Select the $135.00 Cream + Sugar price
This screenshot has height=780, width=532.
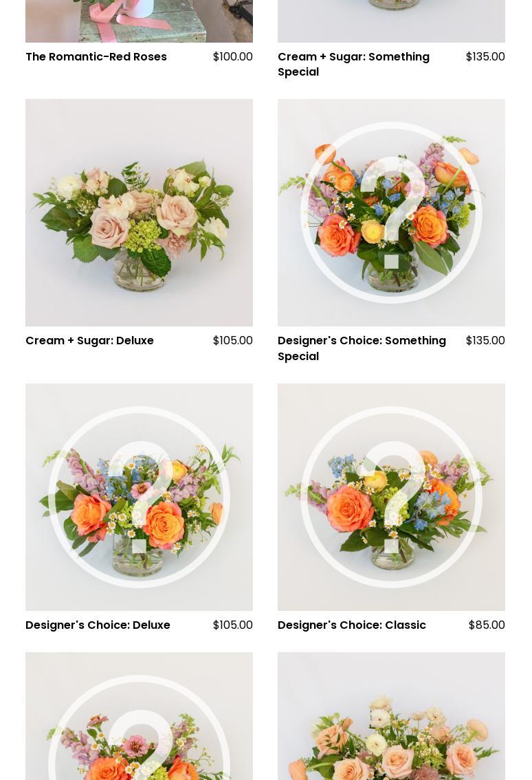tap(485, 57)
